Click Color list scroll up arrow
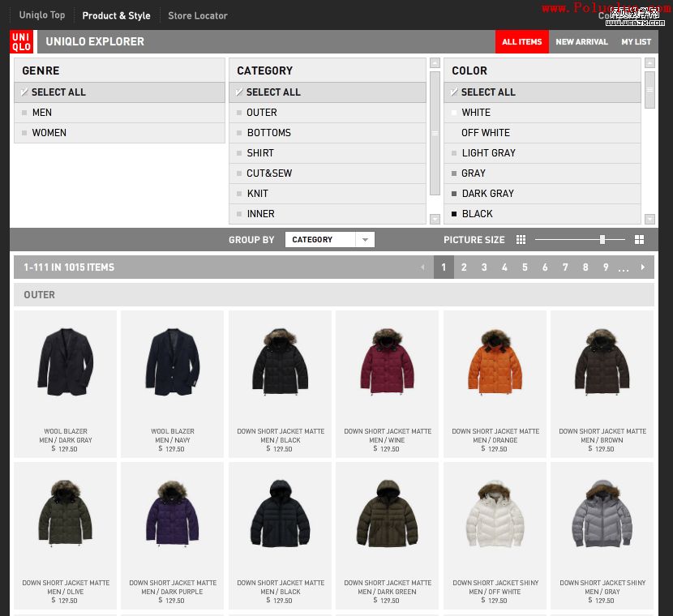Image resolution: width=673 pixels, height=616 pixels. (649, 63)
